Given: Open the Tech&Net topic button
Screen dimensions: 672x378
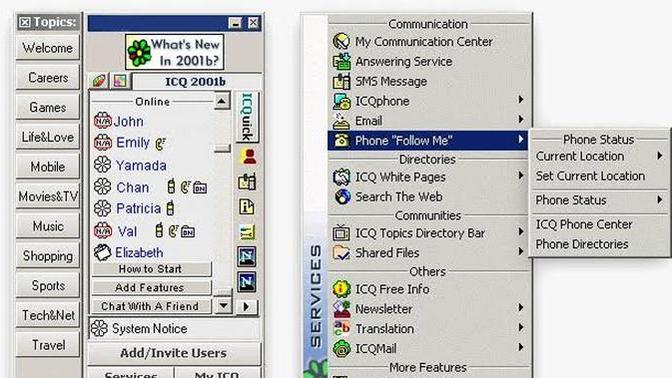Looking at the screenshot, I should 48,315.
